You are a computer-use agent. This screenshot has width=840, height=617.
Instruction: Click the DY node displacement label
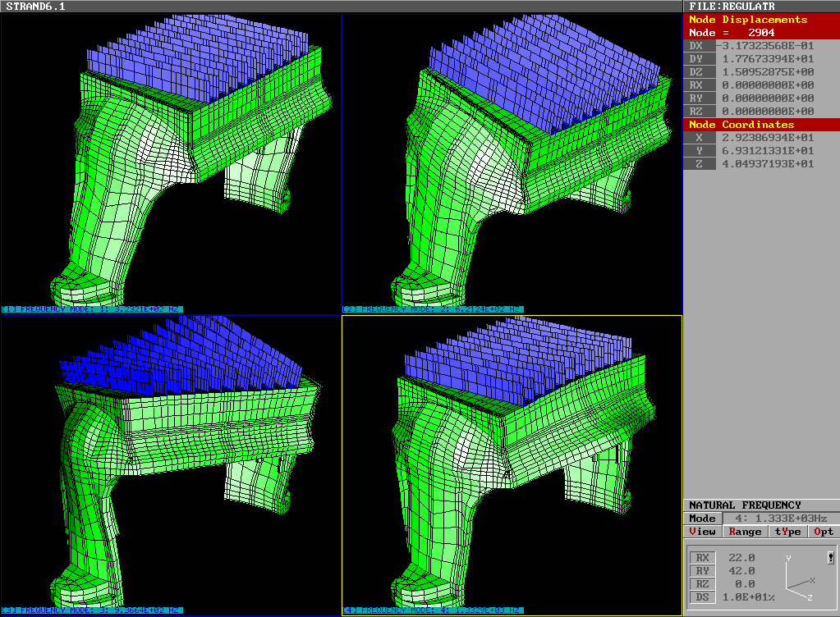pyautogui.click(x=696, y=59)
